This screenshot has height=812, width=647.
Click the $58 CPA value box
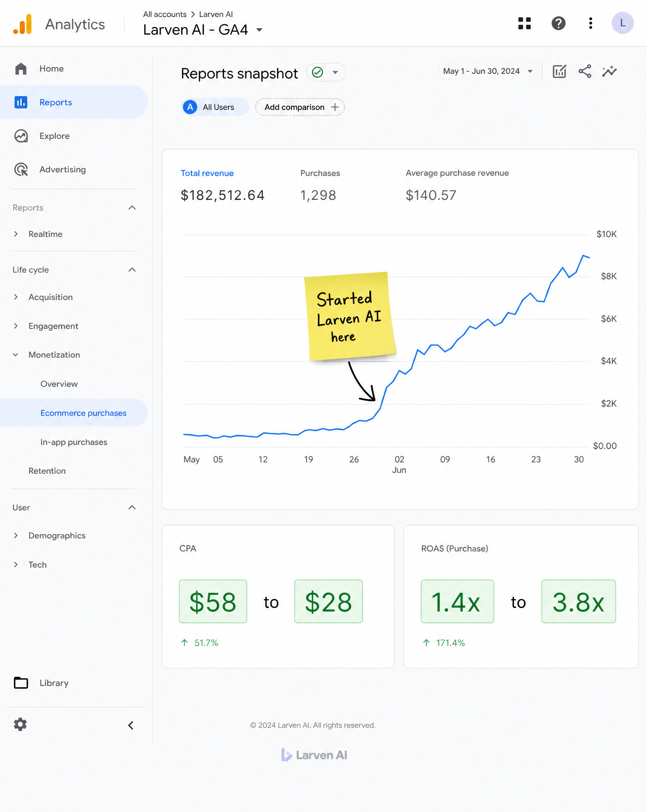point(213,601)
